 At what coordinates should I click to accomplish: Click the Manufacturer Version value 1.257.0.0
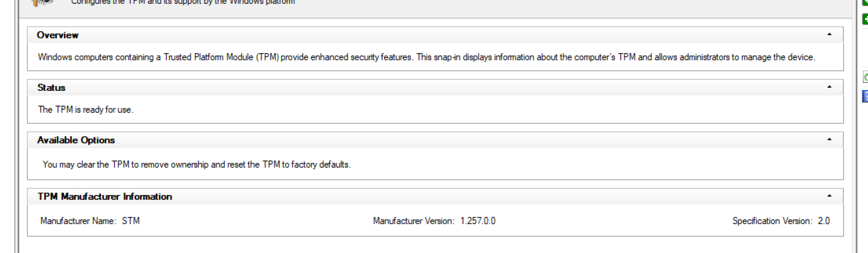(478, 221)
